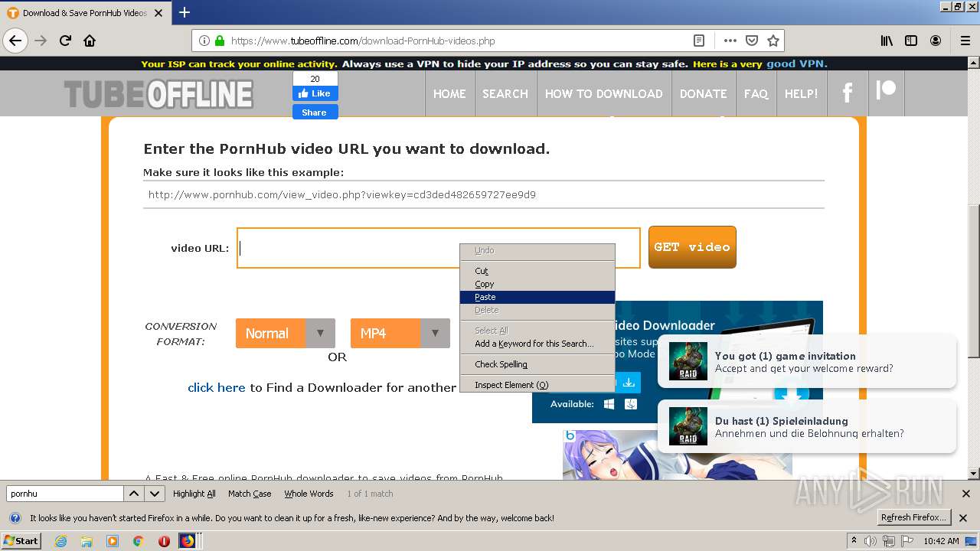Click the find bar search field
The image size is (980, 551).
coord(64,494)
